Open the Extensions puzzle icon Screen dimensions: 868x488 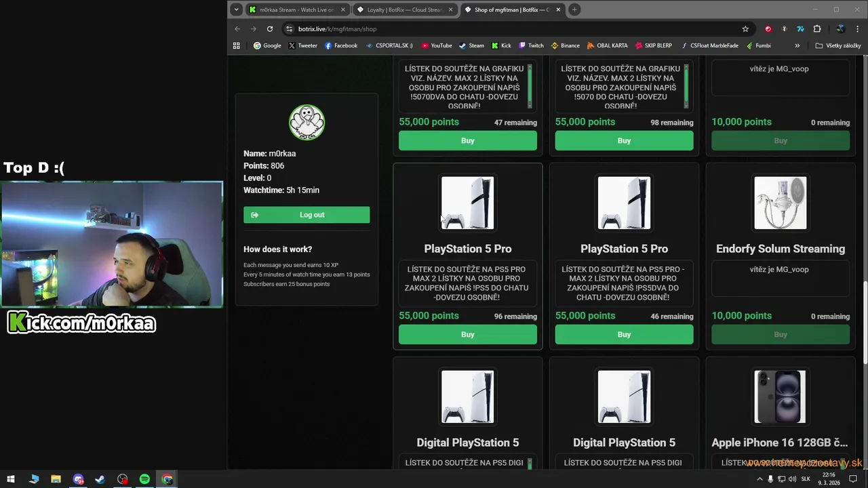pyautogui.click(x=817, y=29)
